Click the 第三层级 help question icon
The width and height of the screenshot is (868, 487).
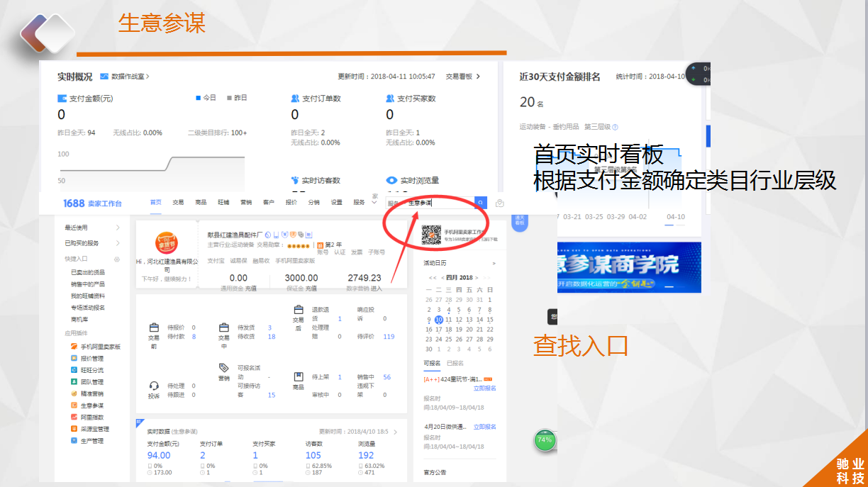615,128
